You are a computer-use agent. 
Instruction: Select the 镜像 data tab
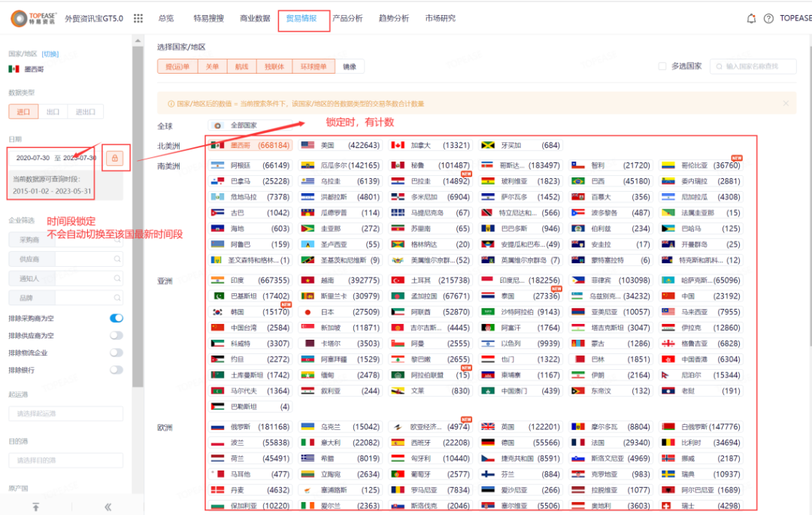350,67
